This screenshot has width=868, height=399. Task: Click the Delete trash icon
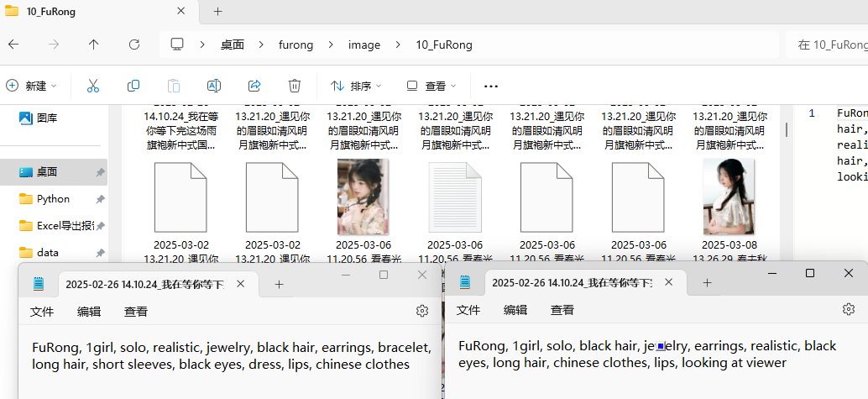point(295,86)
